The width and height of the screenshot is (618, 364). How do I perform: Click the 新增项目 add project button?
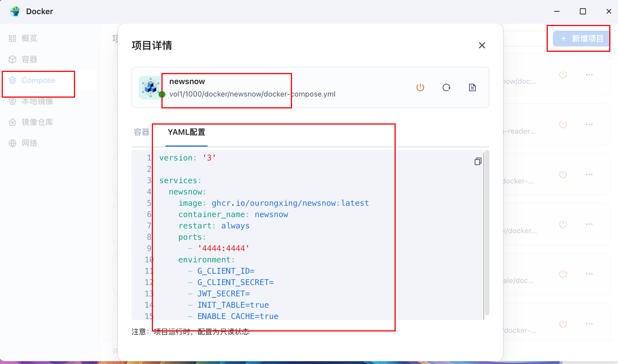[581, 38]
